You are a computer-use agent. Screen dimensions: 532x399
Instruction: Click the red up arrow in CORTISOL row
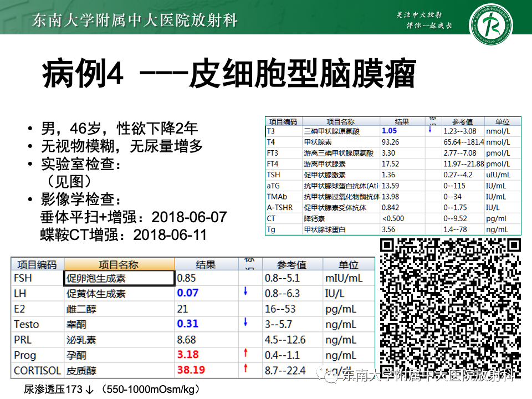pyautogui.click(x=245, y=368)
